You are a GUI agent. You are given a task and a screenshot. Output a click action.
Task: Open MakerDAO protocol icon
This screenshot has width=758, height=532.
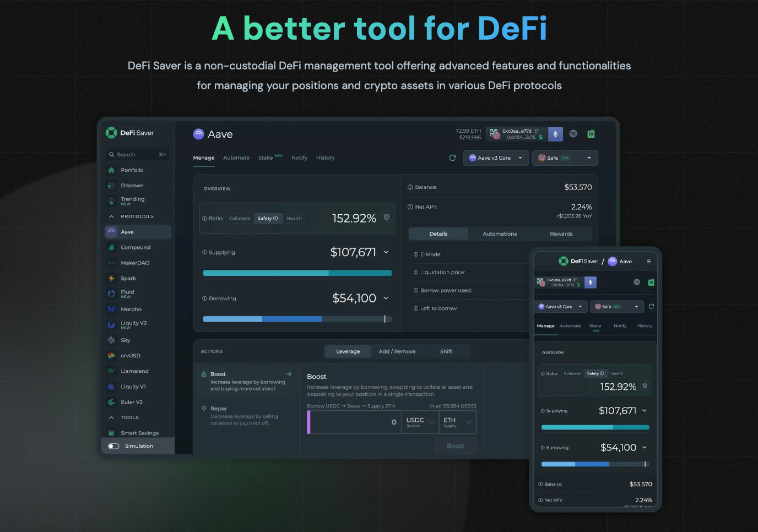pos(112,263)
